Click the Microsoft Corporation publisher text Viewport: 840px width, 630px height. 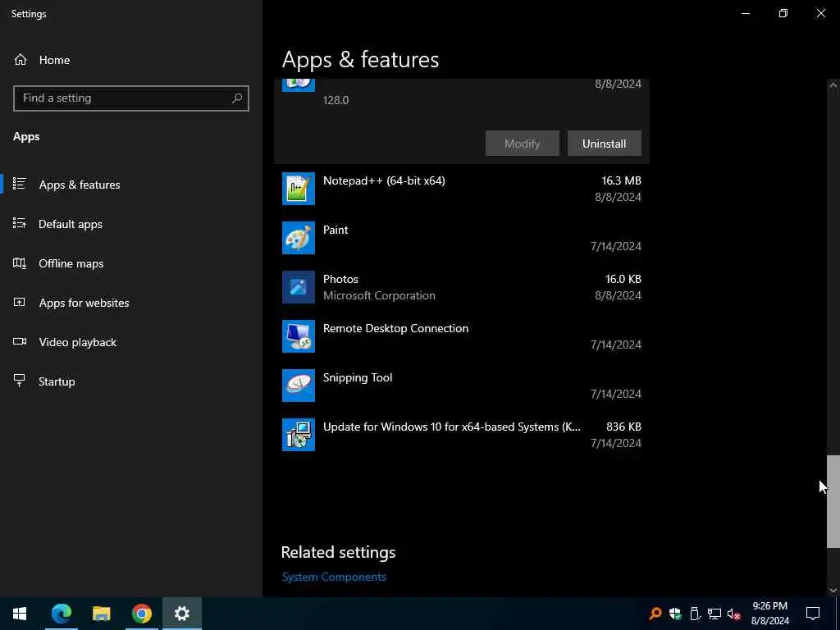click(379, 295)
